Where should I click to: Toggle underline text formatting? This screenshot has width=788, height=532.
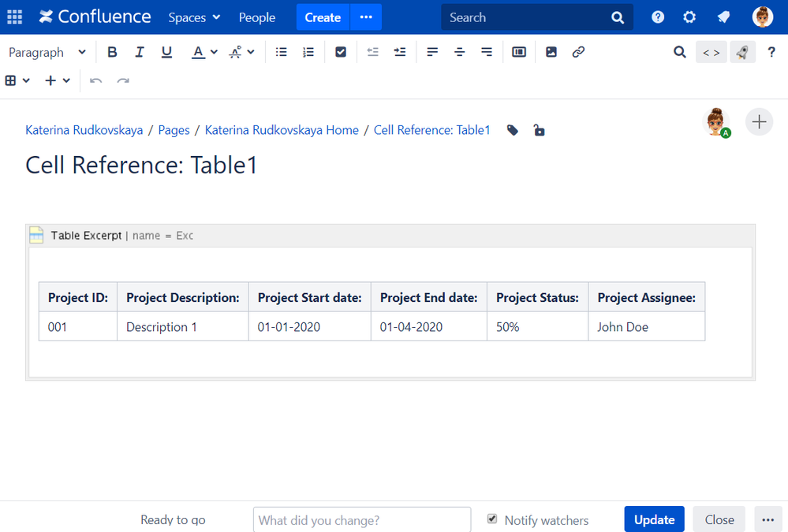pos(166,52)
